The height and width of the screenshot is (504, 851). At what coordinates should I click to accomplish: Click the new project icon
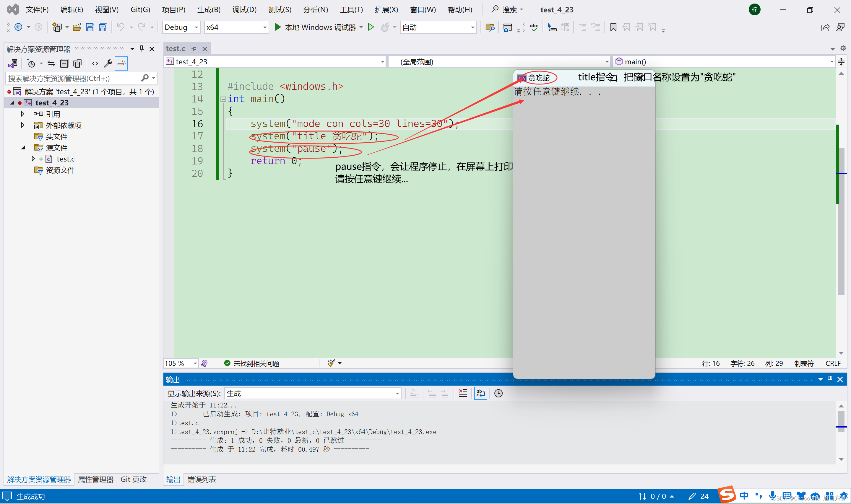pos(57,27)
